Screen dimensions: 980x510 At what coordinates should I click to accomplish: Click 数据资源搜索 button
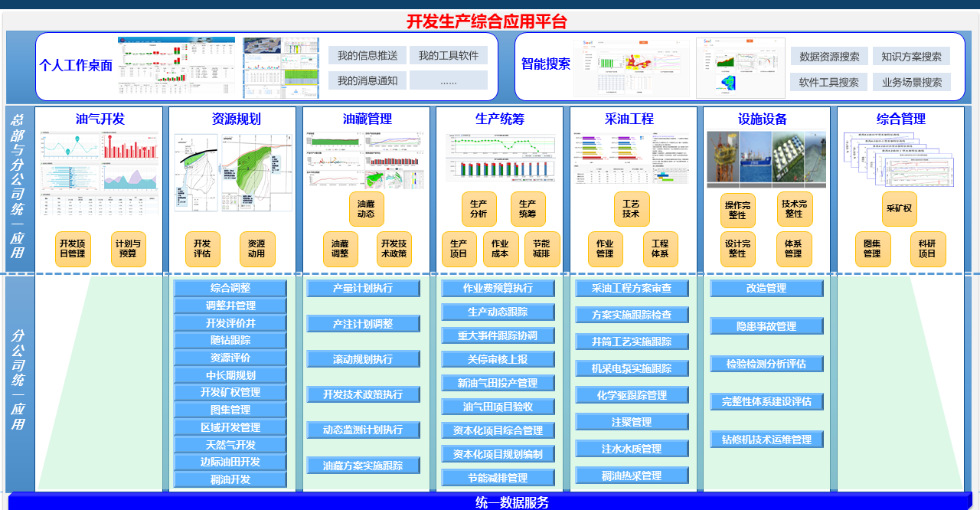point(829,57)
